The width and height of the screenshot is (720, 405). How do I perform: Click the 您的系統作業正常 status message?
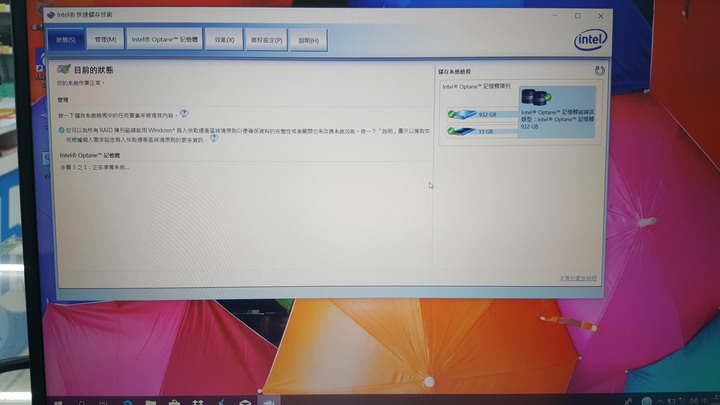tap(81, 83)
